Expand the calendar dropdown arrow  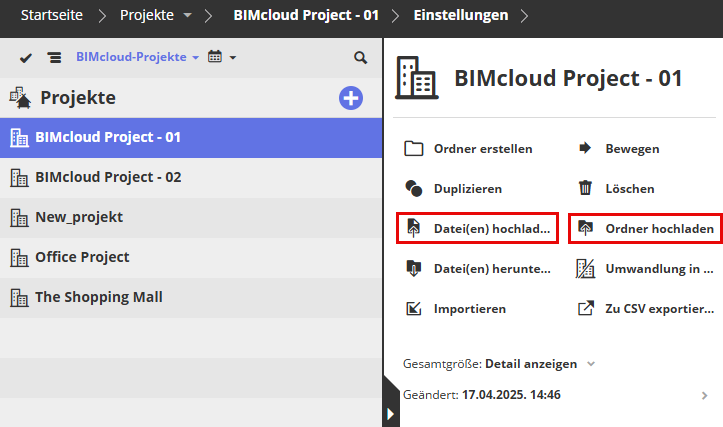[x=233, y=58]
